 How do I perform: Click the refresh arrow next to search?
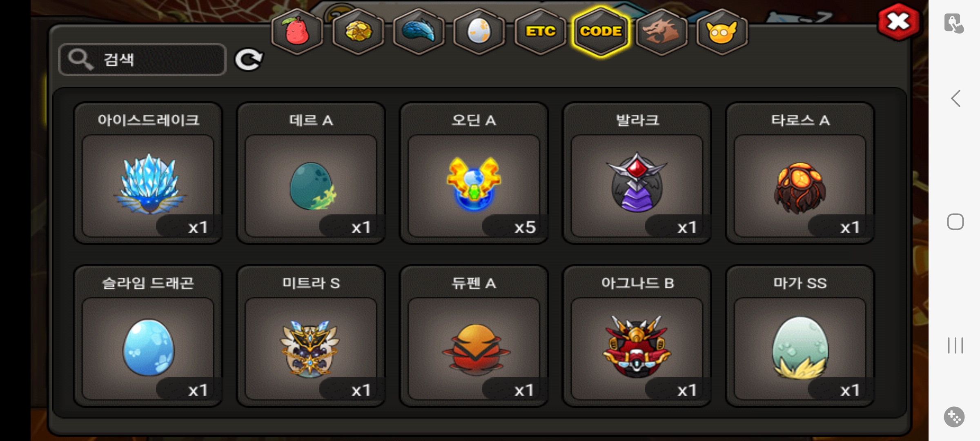[x=249, y=60]
